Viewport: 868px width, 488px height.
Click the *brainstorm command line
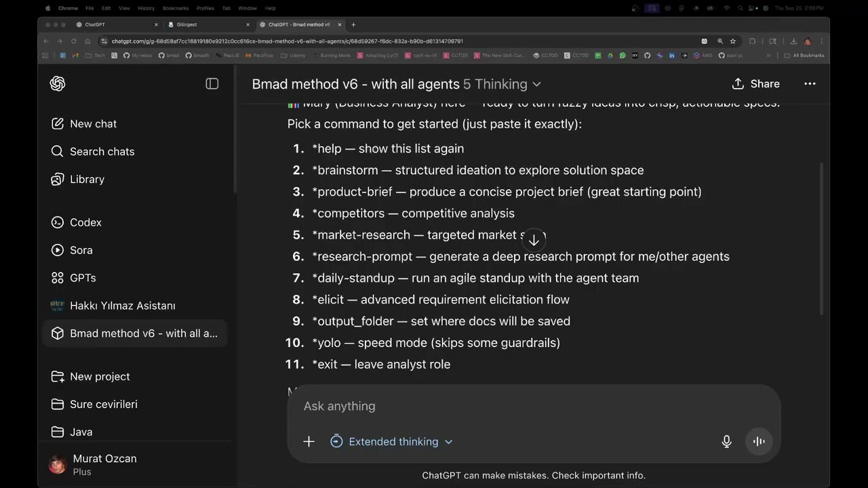tap(477, 170)
